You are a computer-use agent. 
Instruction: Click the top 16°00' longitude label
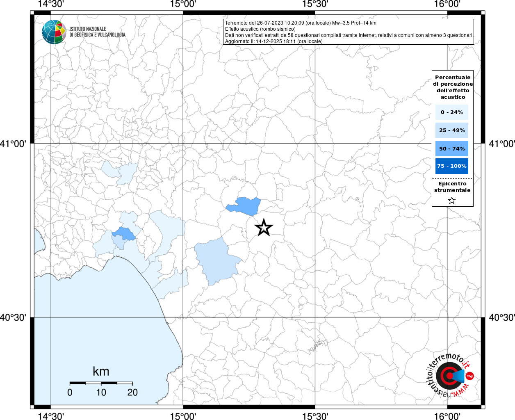coord(447,4)
